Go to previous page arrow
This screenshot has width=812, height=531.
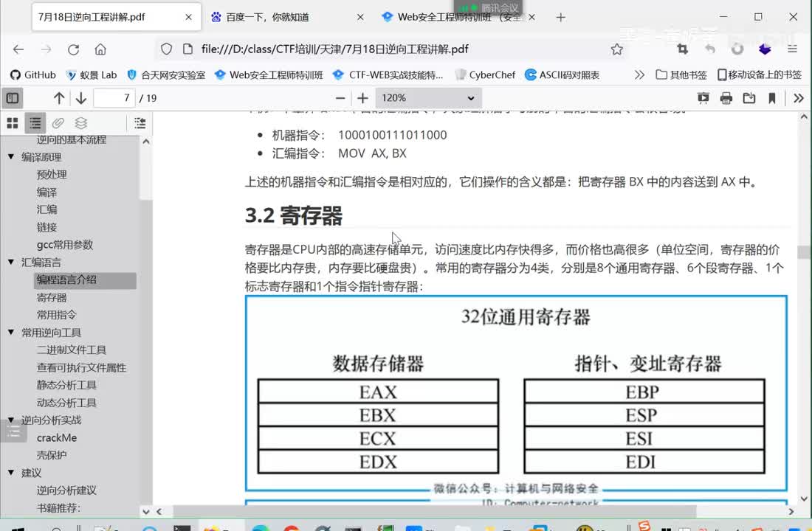tap(59, 98)
